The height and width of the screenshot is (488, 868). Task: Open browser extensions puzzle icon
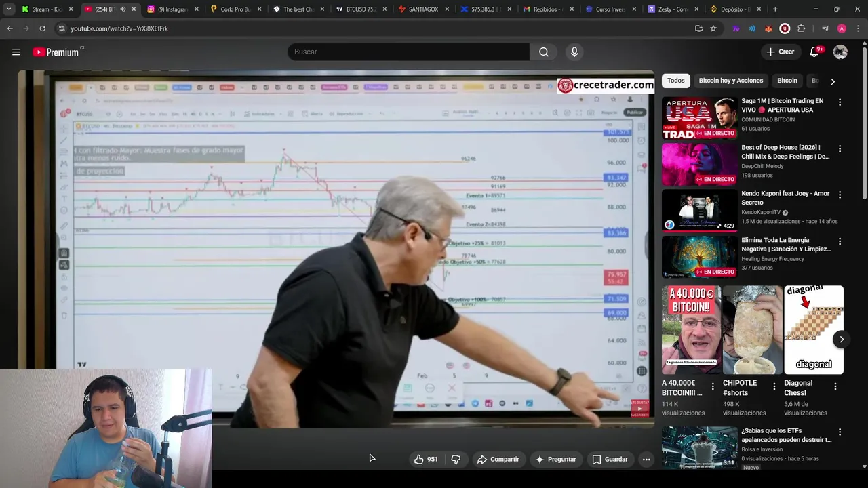(x=802, y=28)
